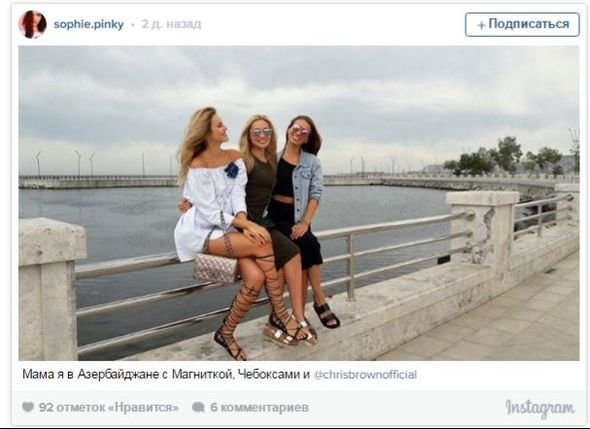Click the Instagram logo in the footer
This screenshot has height=429, width=590.
pyautogui.click(x=540, y=409)
